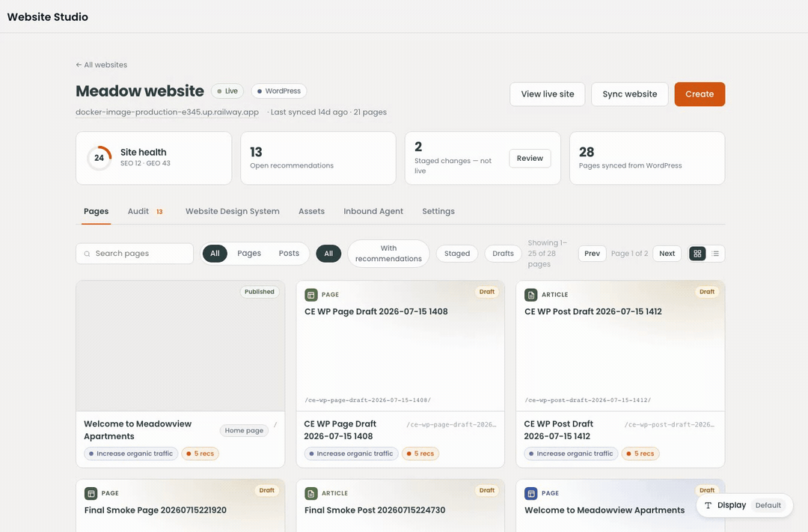Viewport: 808px width, 532px height.
Task: Open the Welcome to Meadowview Apartments home page thumbnail
Action: tap(180, 346)
